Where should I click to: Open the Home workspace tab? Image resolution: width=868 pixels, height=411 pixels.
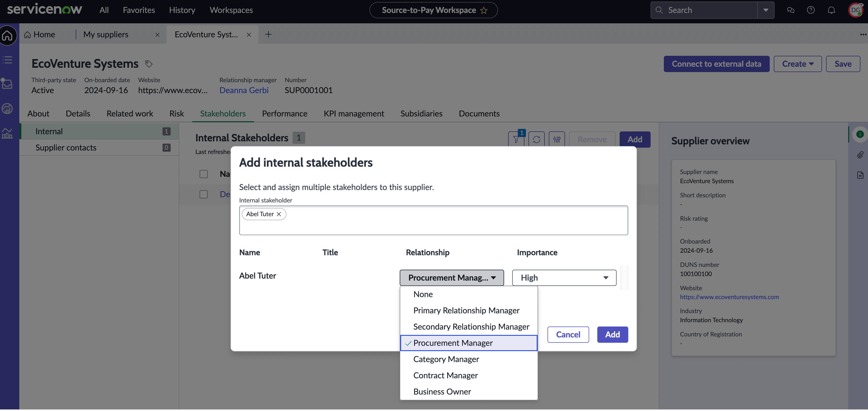tap(40, 34)
